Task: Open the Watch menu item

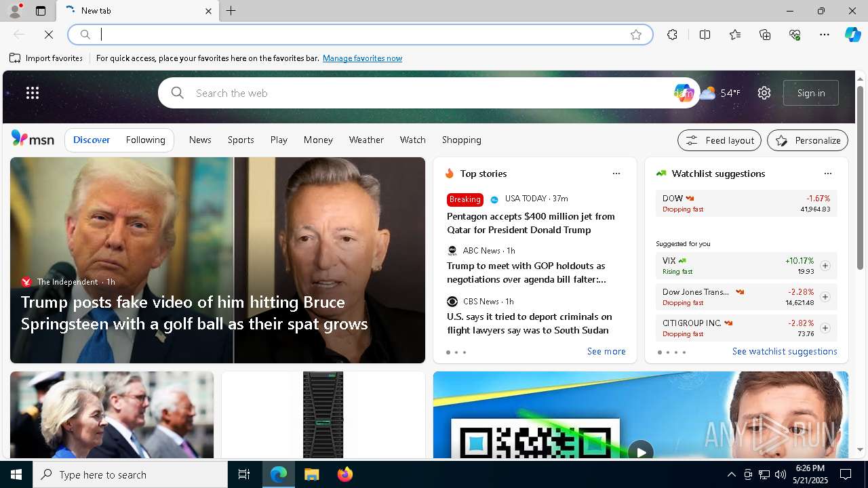Action: click(412, 140)
